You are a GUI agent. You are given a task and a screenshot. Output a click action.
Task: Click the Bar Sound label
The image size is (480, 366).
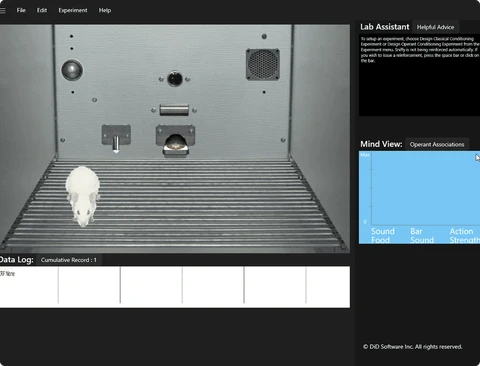422,235
